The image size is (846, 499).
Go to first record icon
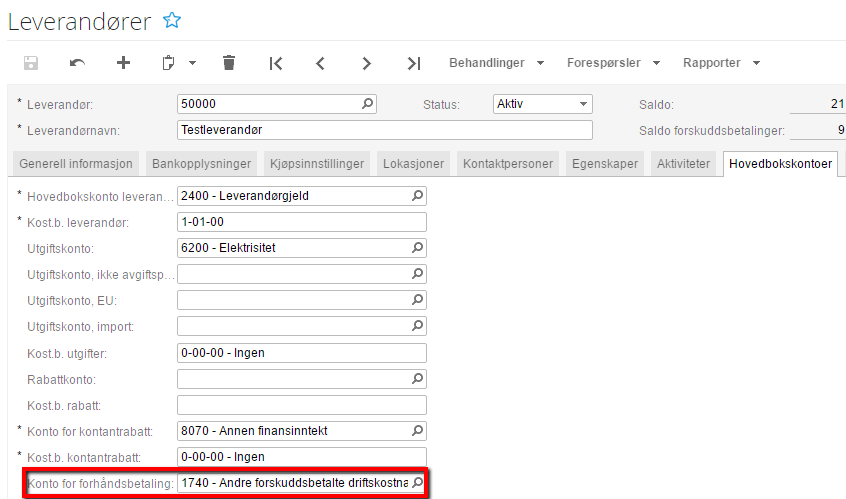pos(276,63)
